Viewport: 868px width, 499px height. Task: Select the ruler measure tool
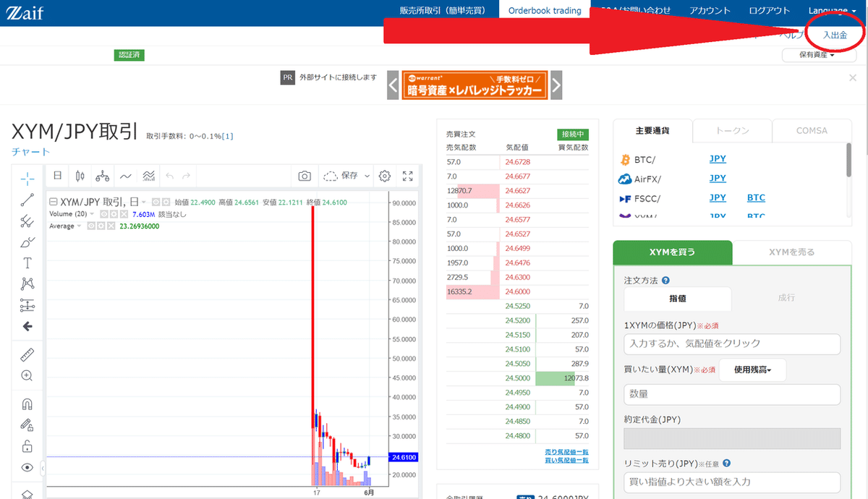coord(27,354)
